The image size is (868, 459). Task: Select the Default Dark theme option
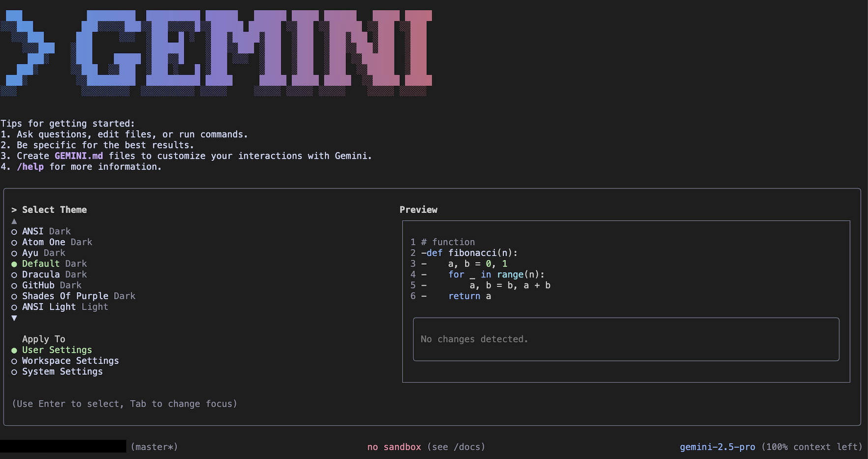click(x=49, y=264)
